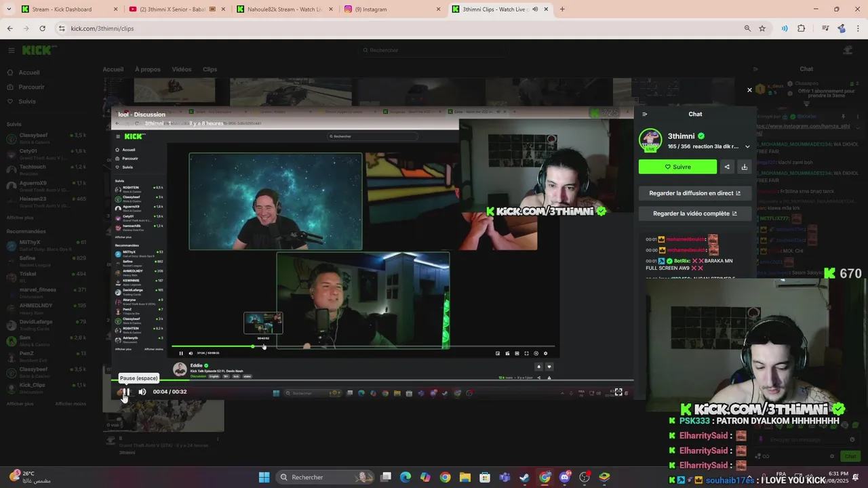
Task: Switch to the 'Nahoule82k Stream' tab
Action: (285, 9)
